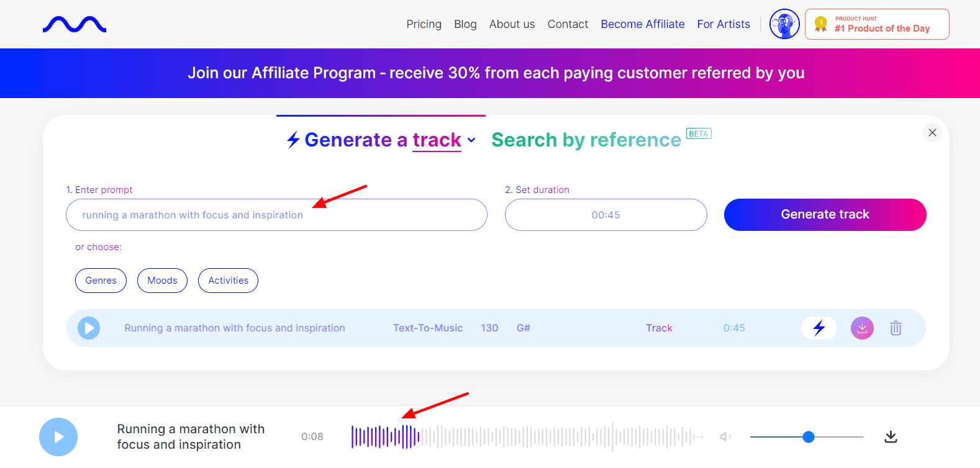This screenshot has width=980, height=468.
Task: Download track using the purple download icon
Action: [x=862, y=328]
